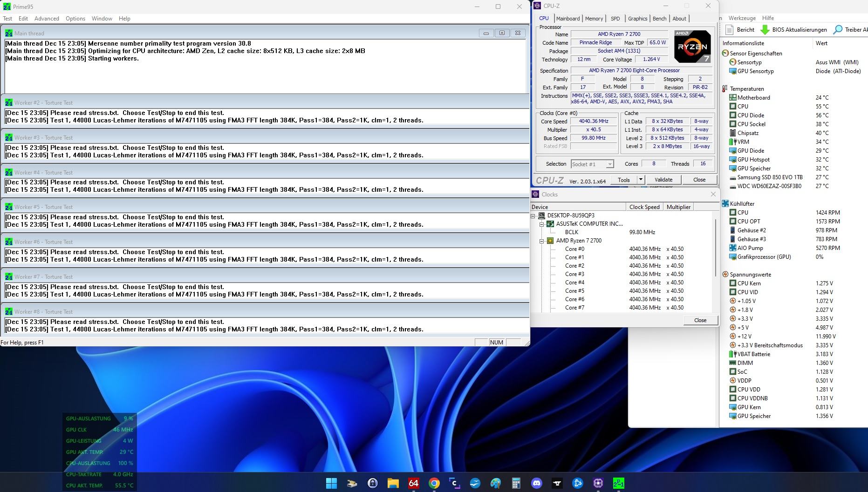The height and width of the screenshot is (492, 868).
Task: Open CPU-Z from the taskbar chip icon
Action: tap(598, 483)
